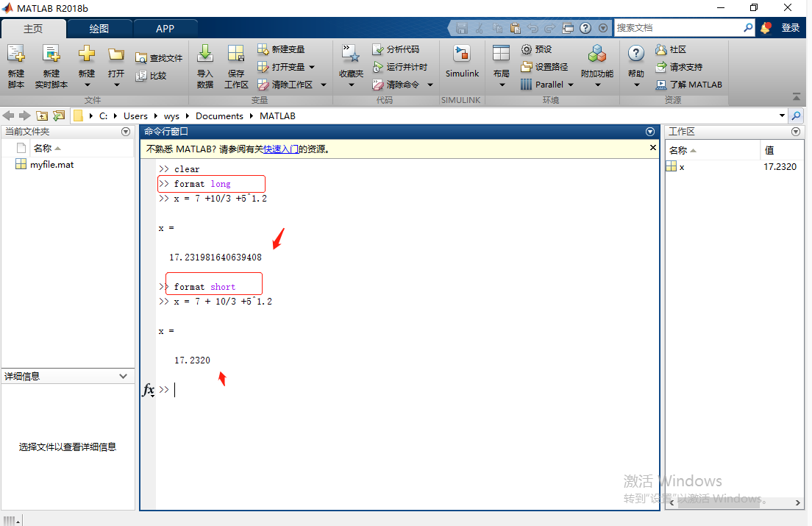Expand the Open Variable dropdown arrow
Screen dimensions: 812x526
pyautogui.click(x=312, y=67)
